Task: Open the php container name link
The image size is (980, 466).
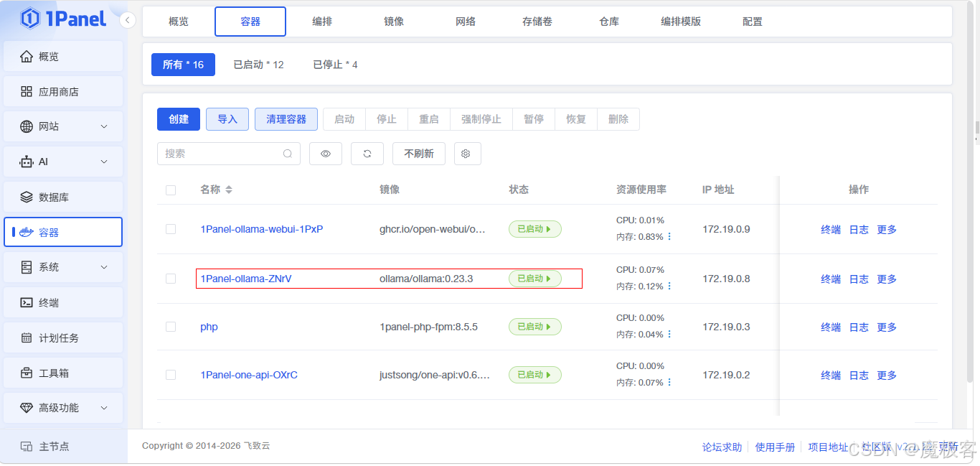Action: click(209, 327)
